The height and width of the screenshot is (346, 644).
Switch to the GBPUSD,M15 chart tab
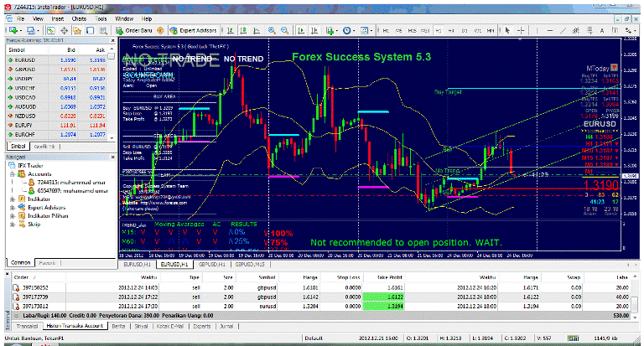pyautogui.click(x=250, y=265)
